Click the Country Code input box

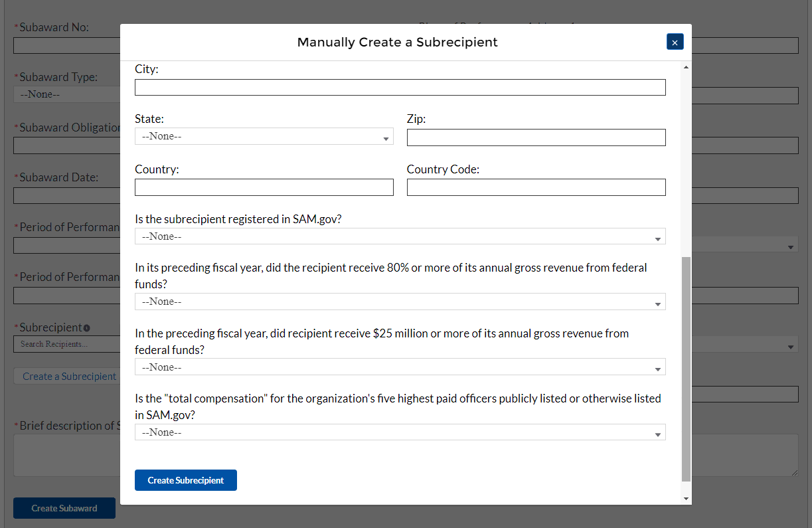(x=536, y=187)
